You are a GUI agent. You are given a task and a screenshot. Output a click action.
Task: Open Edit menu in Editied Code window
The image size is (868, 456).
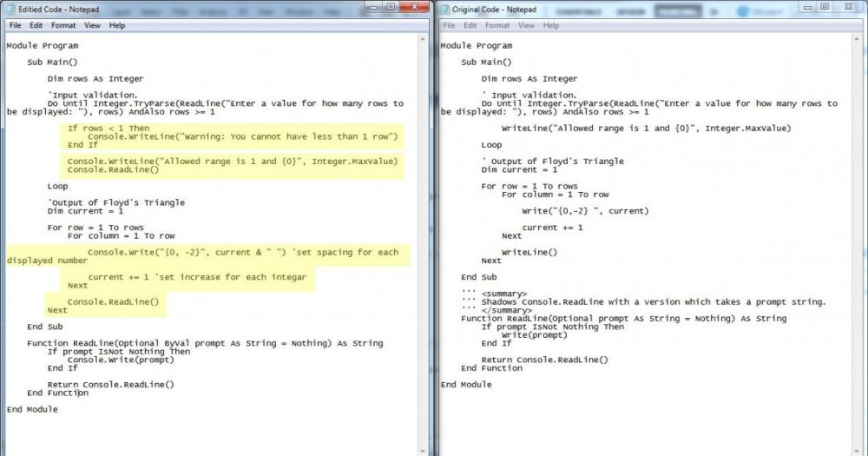tap(36, 25)
